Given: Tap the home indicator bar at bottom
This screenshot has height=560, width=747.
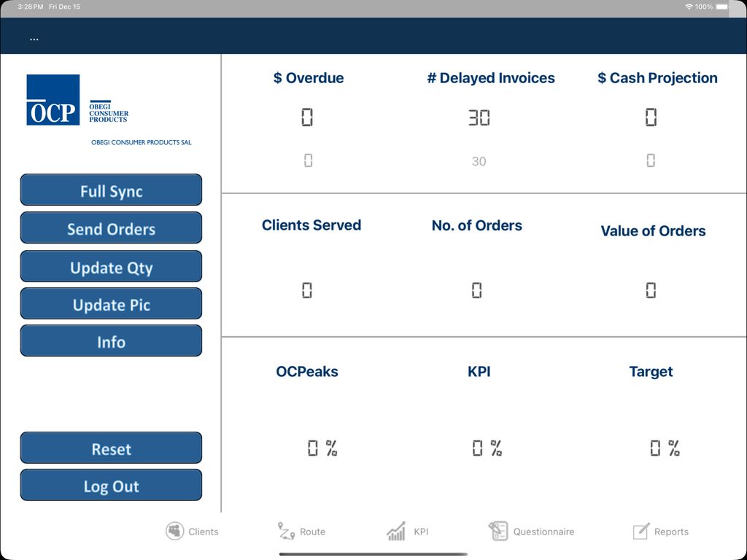Looking at the screenshot, I should pos(373,556).
